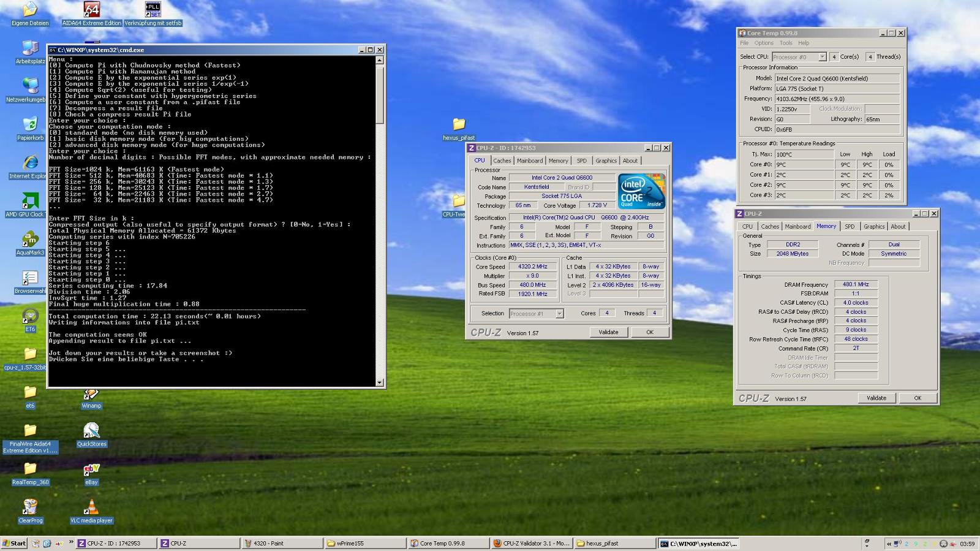Open the CPU-Tweaker folder behind the CPU-Z window
The width and height of the screenshot is (980, 551).
pos(458,202)
